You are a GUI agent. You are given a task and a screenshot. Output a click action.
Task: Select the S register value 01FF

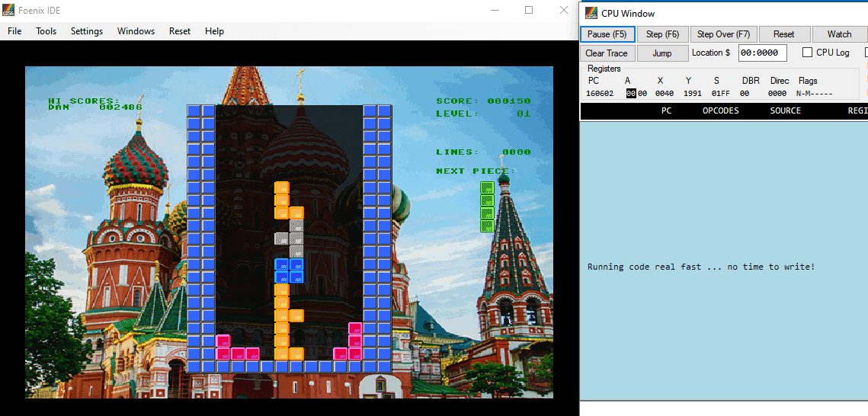click(x=721, y=94)
